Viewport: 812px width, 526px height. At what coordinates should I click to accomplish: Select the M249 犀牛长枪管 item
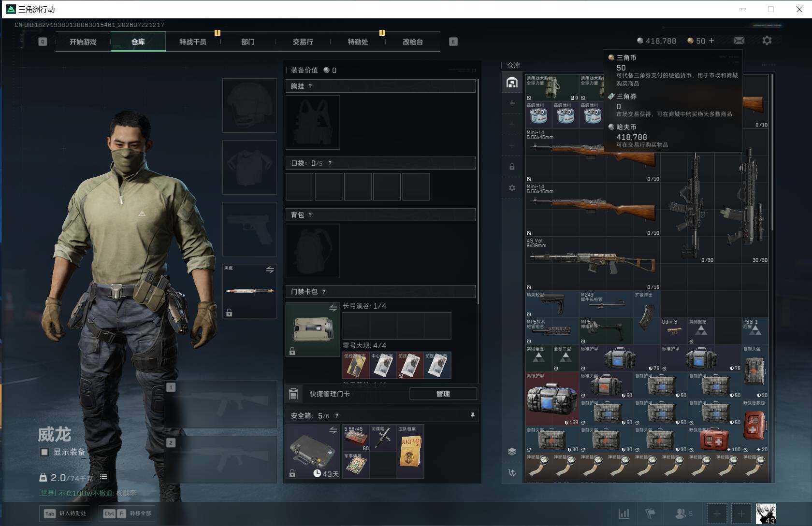606,304
